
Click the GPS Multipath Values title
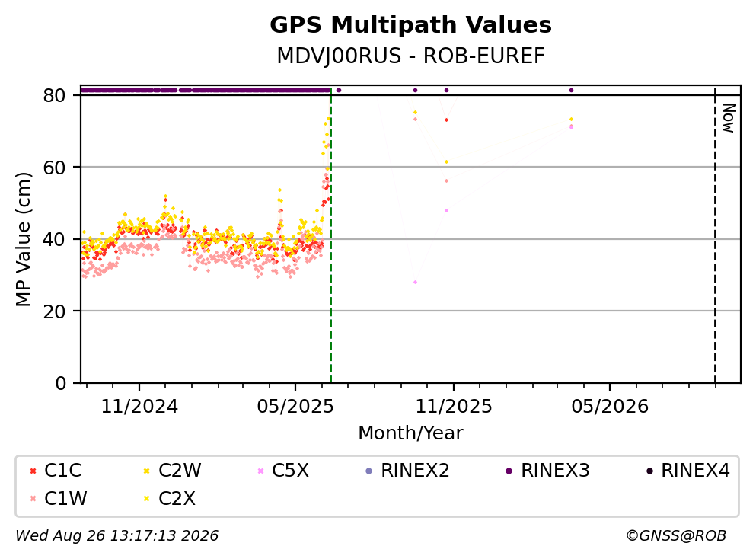(x=411, y=25)
